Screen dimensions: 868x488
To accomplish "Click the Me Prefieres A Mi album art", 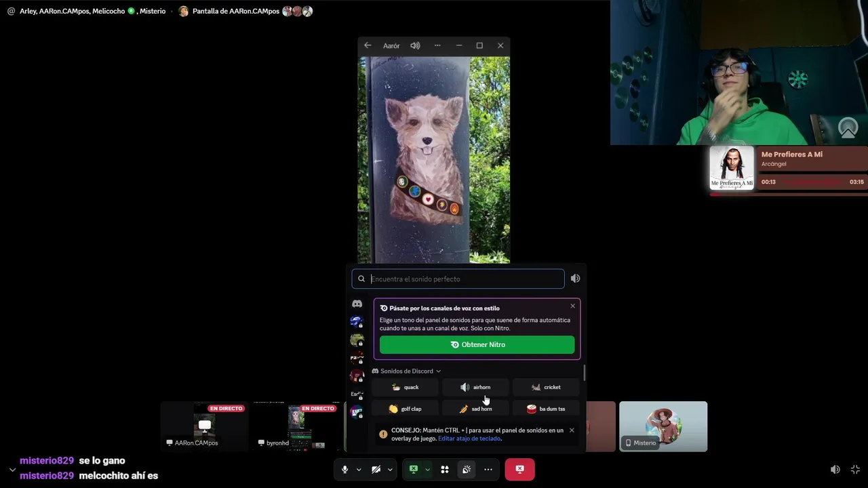I will [732, 168].
